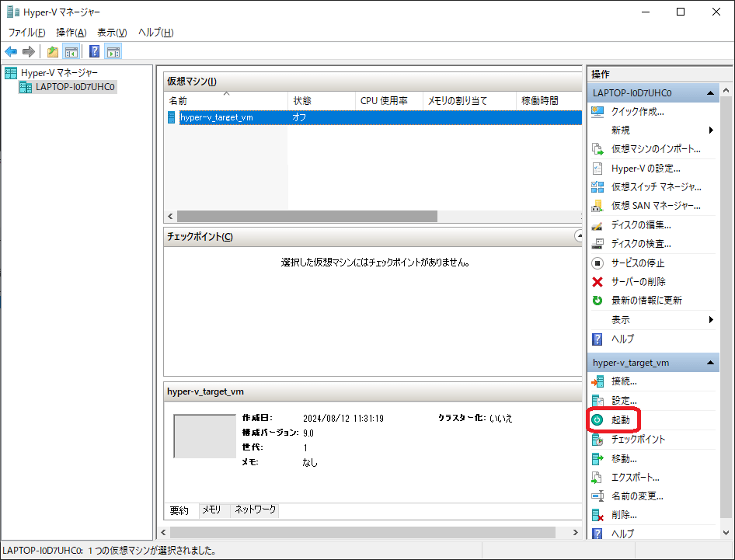Click the green 起動 power icon

pos(597,420)
